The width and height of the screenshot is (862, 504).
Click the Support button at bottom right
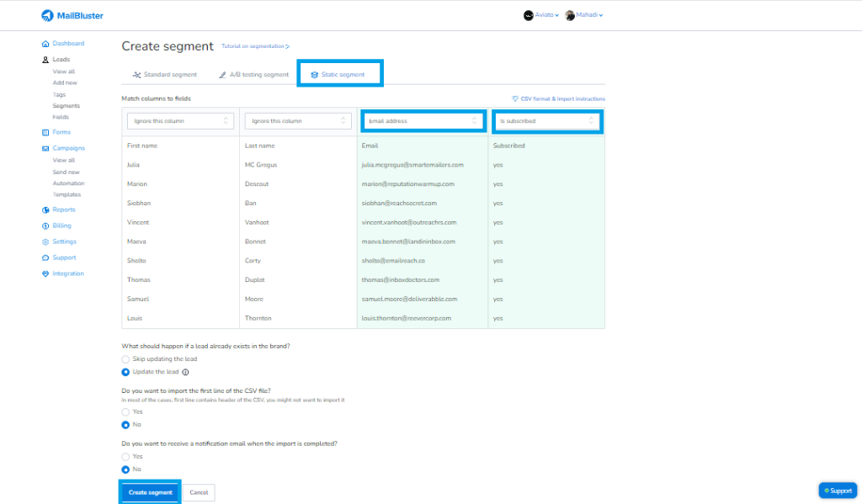838,490
